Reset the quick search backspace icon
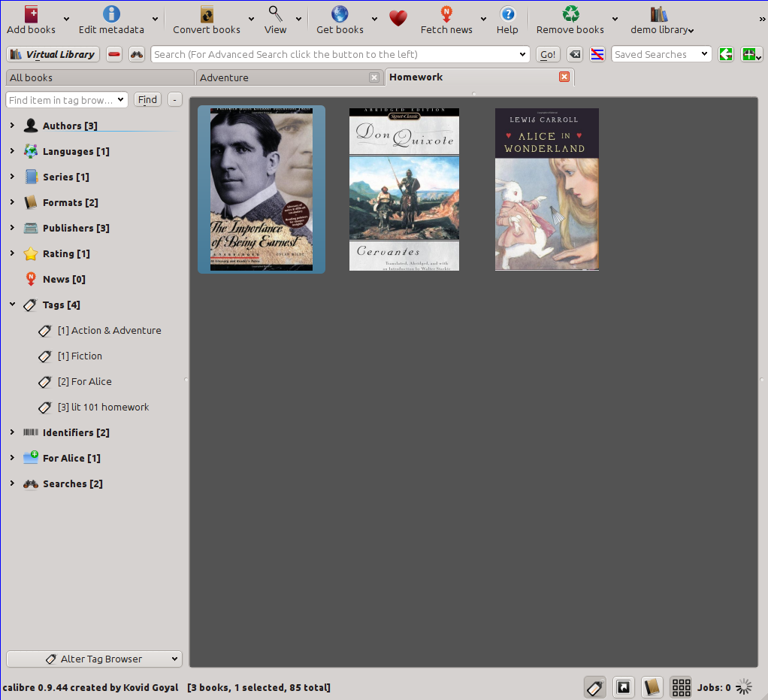Image resolution: width=768 pixels, height=700 pixels. [x=575, y=54]
